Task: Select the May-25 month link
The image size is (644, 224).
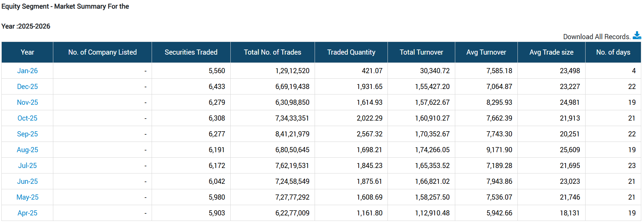Action: (x=28, y=197)
